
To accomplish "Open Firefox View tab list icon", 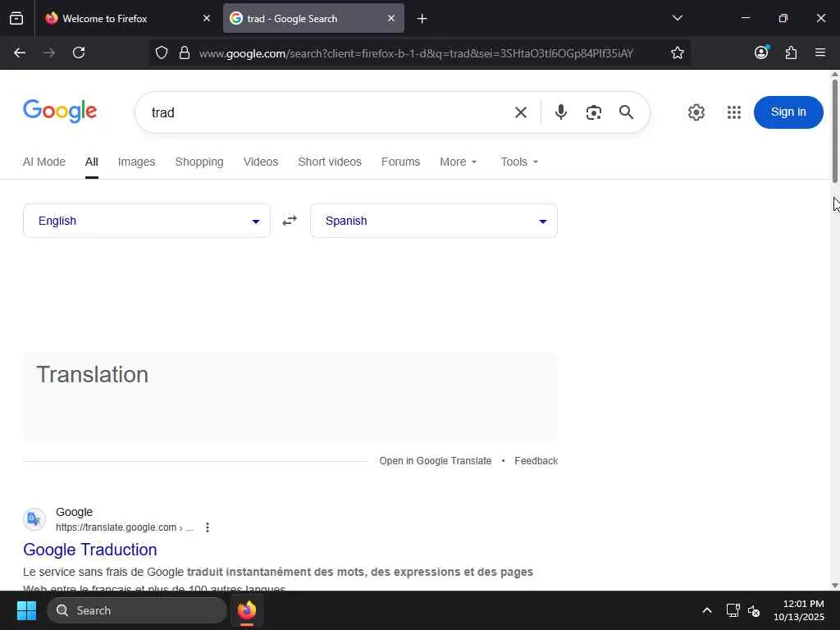I will tap(16, 18).
